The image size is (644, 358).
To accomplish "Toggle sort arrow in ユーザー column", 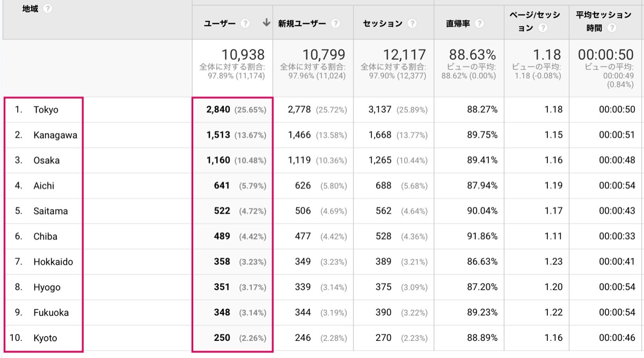I will 266,23.
